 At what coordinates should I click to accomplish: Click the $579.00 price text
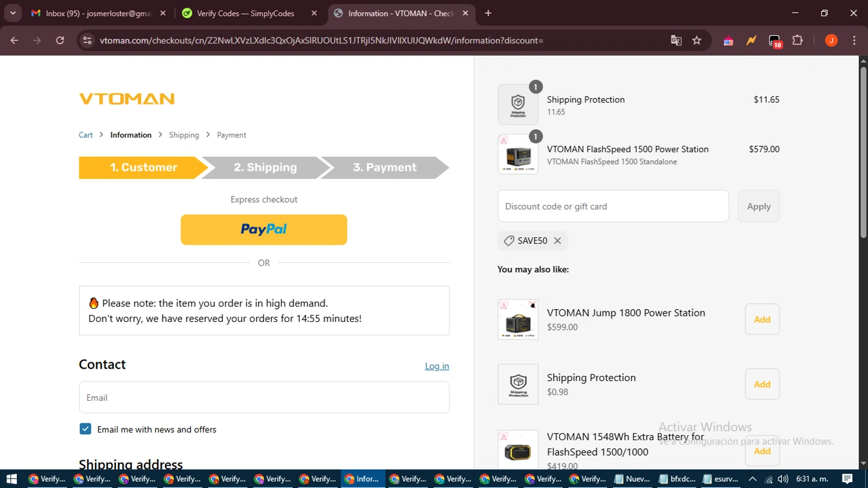pyautogui.click(x=764, y=149)
